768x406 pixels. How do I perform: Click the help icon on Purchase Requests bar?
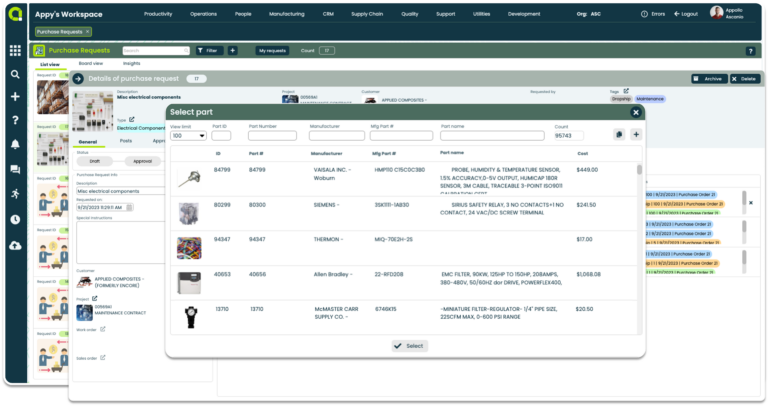[750, 51]
